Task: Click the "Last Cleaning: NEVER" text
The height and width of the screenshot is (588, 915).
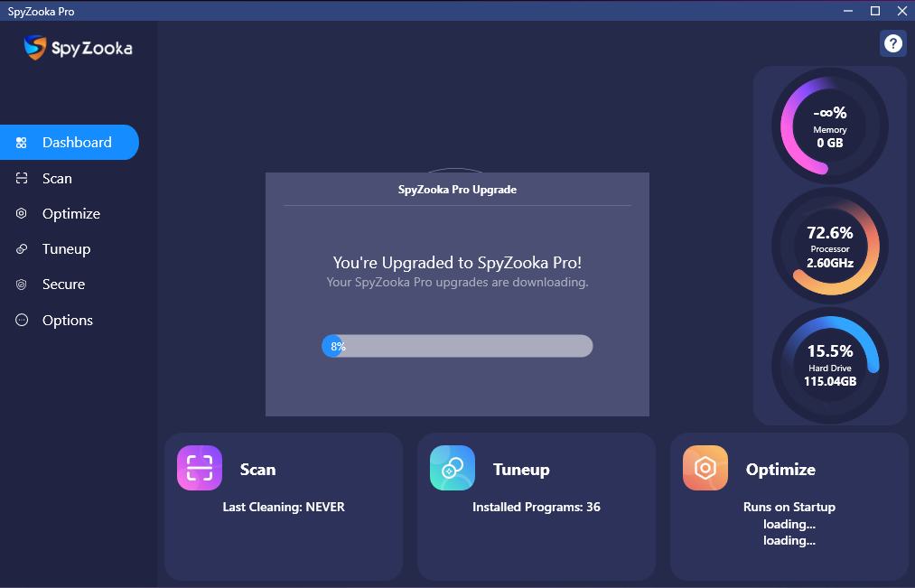Action: coord(284,507)
